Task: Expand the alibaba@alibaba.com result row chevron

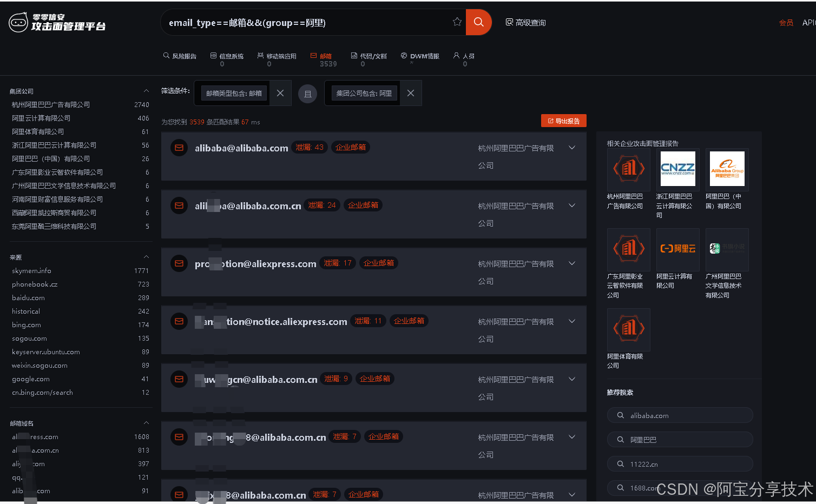Action: pos(572,148)
